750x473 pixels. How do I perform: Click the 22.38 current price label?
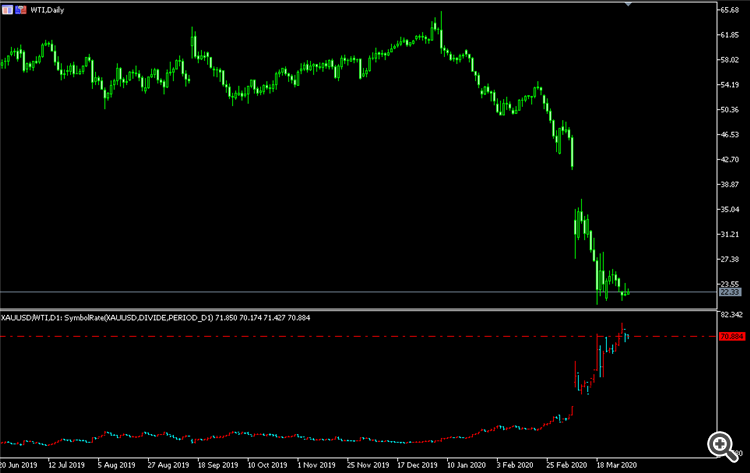point(730,292)
